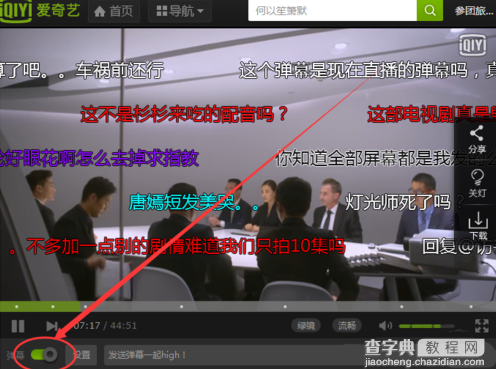Click the first highlight dot on progress bar
The height and width of the screenshot is (369, 496).
click(17, 306)
